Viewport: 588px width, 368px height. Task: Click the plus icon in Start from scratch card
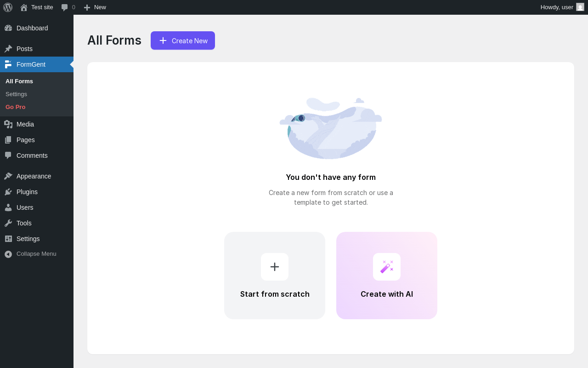[275, 267]
